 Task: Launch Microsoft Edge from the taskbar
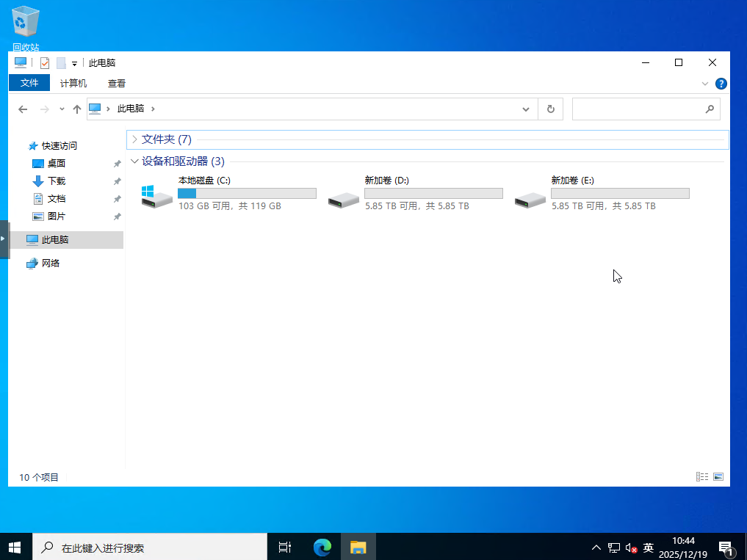tap(322, 547)
